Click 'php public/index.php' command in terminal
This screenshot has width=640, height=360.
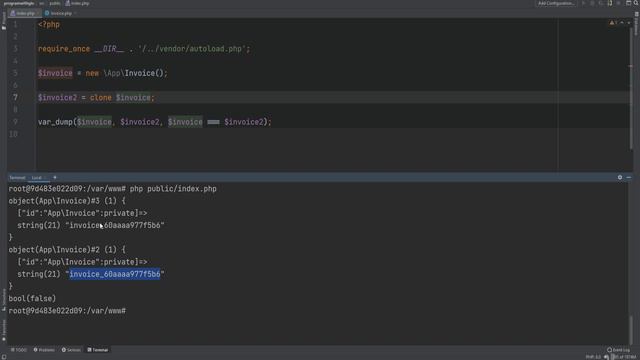pyautogui.click(x=173, y=189)
